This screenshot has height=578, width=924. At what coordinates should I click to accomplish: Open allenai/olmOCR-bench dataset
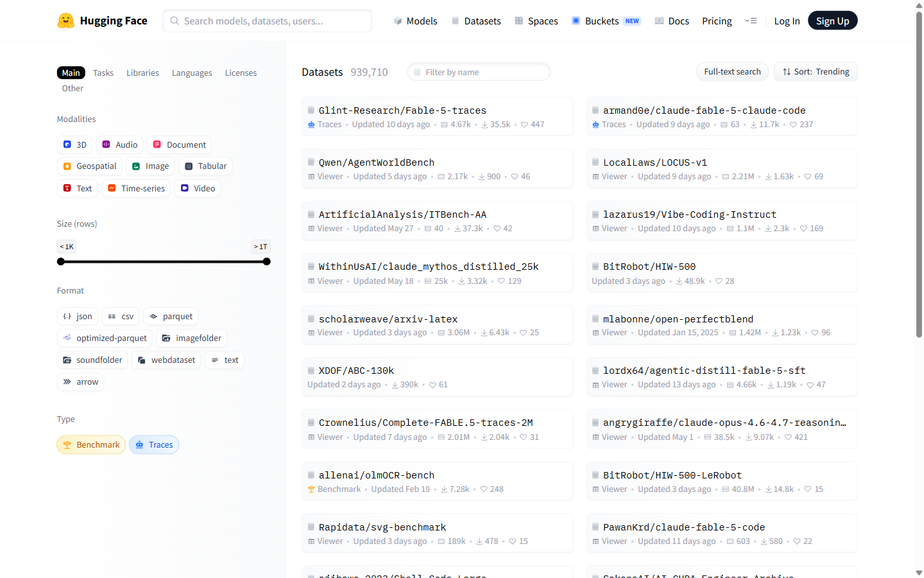tap(438, 482)
